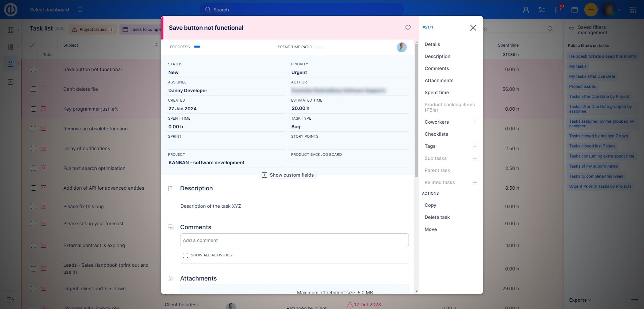This screenshot has height=309, width=644.
Task: Open Helpdesk tickets closed this month filter
Action: [602, 56]
